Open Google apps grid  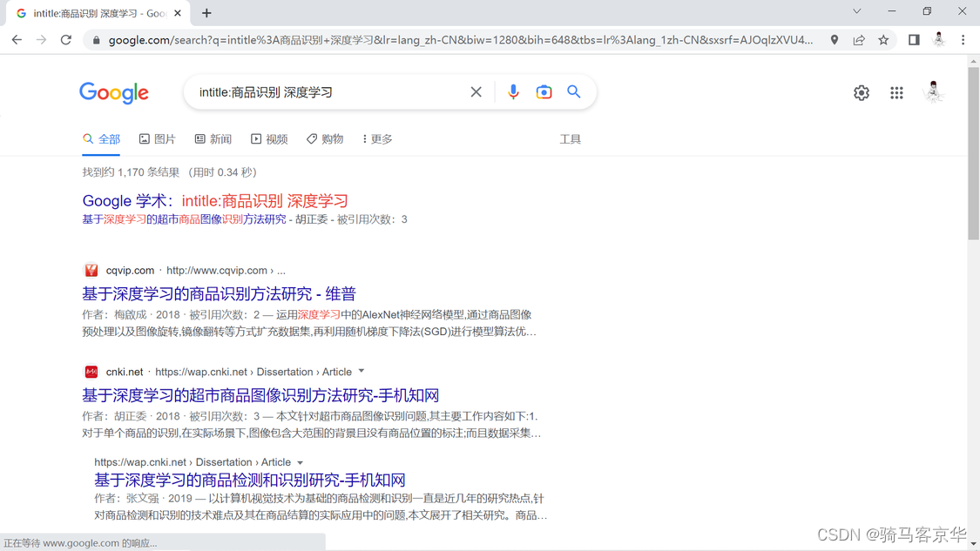[x=896, y=92]
